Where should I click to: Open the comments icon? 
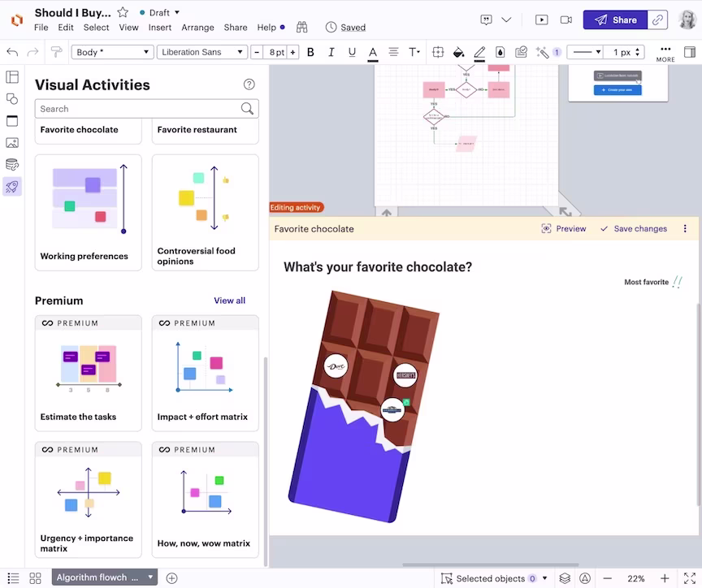click(x=486, y=19)
